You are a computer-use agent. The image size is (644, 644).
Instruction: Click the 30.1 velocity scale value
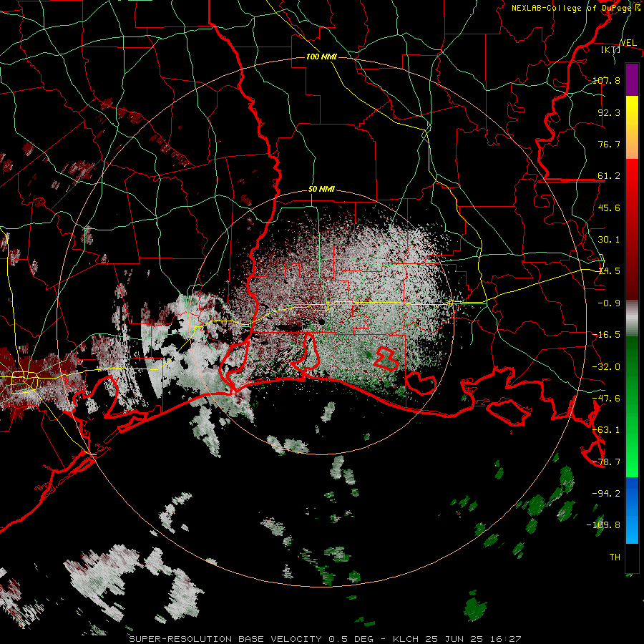pos(609,240)
